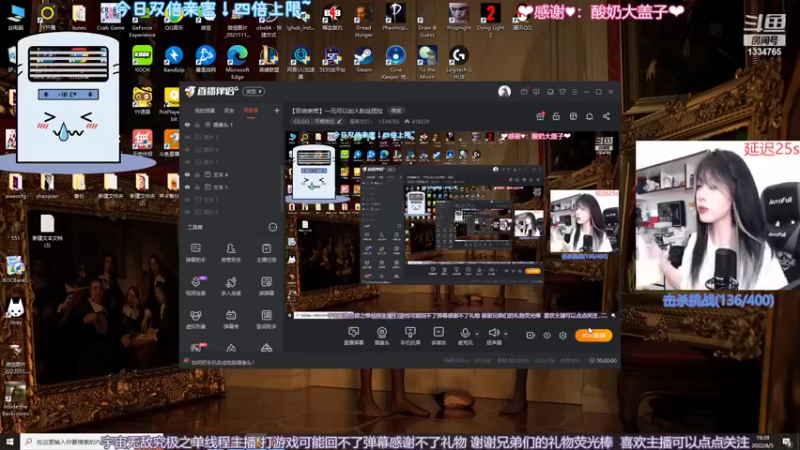Viewport: 800px width, 450px height.
Task: Open the 读弹幕 tool in toolbox
Action: pos(266,286)
